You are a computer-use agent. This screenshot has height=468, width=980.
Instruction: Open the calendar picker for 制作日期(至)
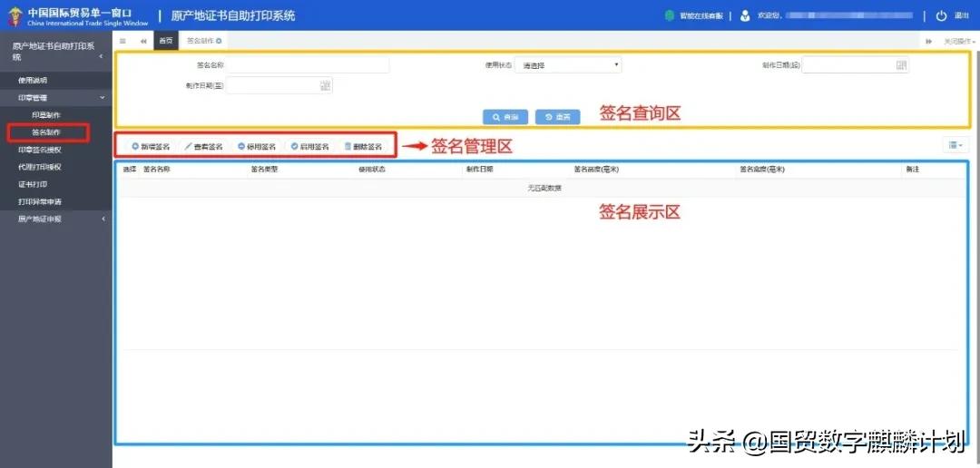[325, 85]
